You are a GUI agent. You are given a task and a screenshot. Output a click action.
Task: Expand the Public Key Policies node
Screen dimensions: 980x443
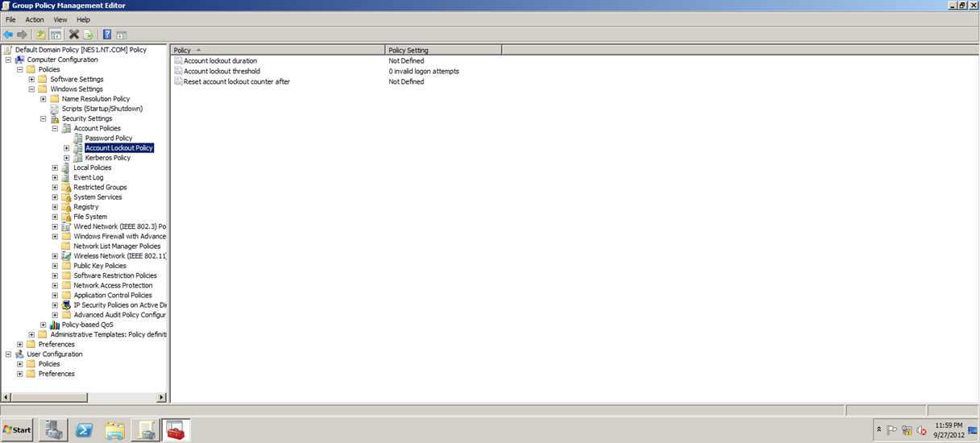coord(55,266)
